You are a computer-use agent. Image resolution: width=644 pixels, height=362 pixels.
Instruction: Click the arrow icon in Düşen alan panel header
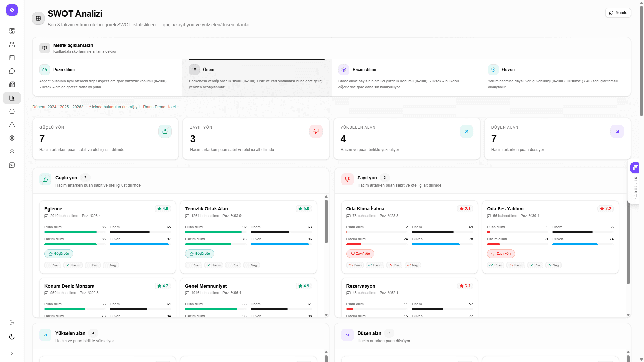[347, 335]
